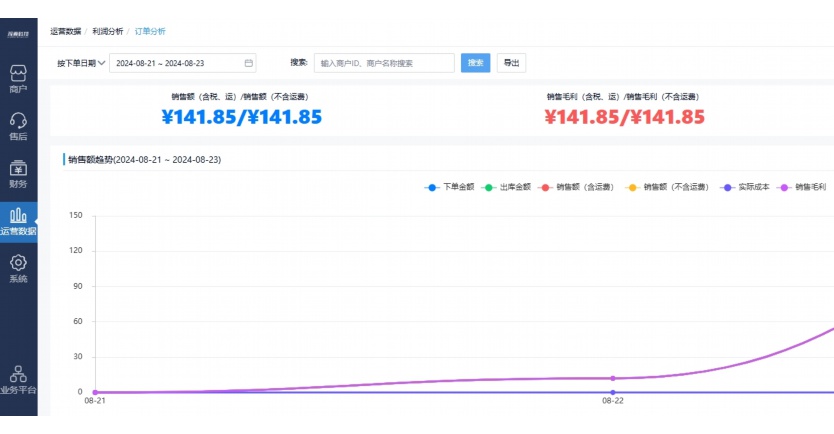
Task: Toggle the 销售额（不含运费）legend series
Action: (x=667, y=187)
